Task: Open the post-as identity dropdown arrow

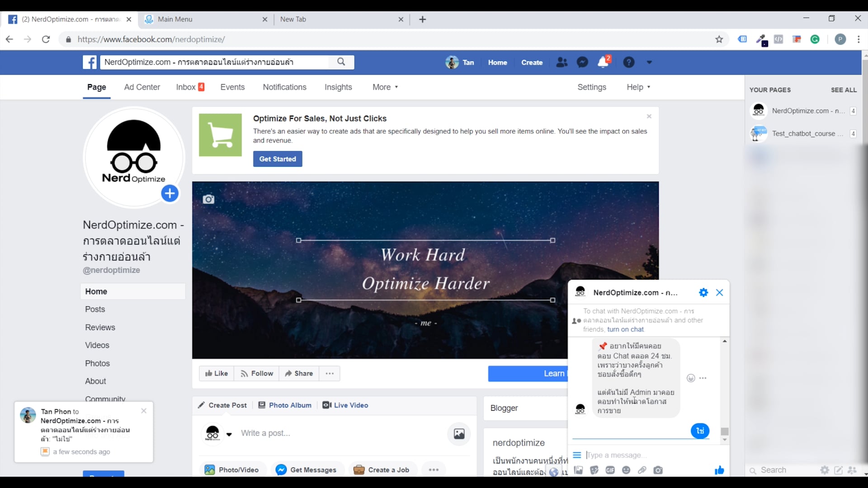Action: click(229, 434)
